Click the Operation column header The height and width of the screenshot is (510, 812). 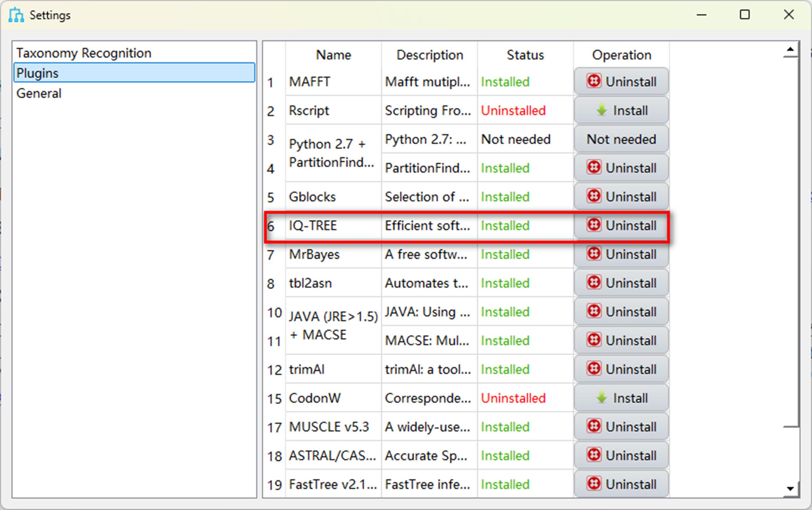tap(621, 54)
